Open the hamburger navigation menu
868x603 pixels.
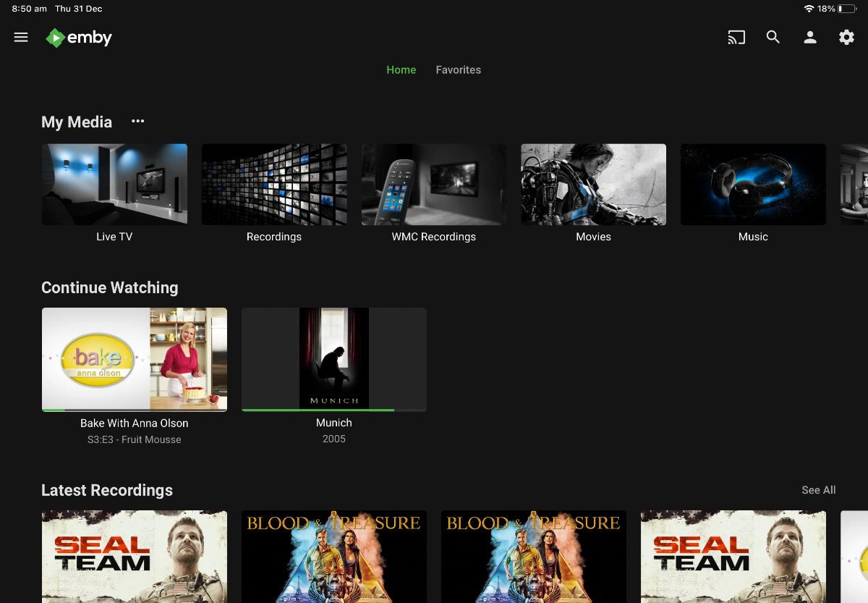21,38
